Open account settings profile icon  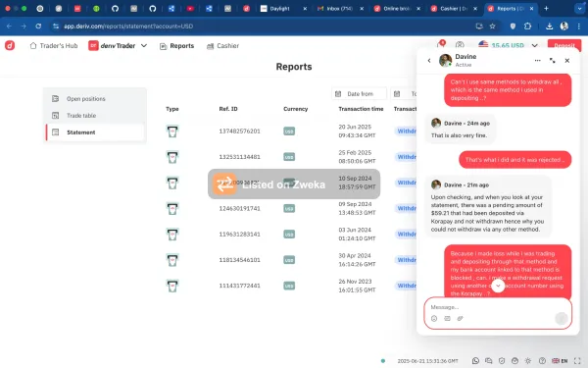(x=460, y=45)
